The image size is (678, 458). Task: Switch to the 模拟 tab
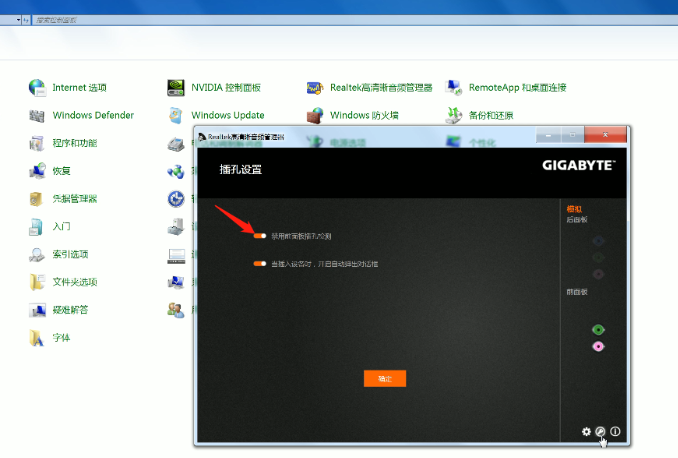[x=574, y=209]
